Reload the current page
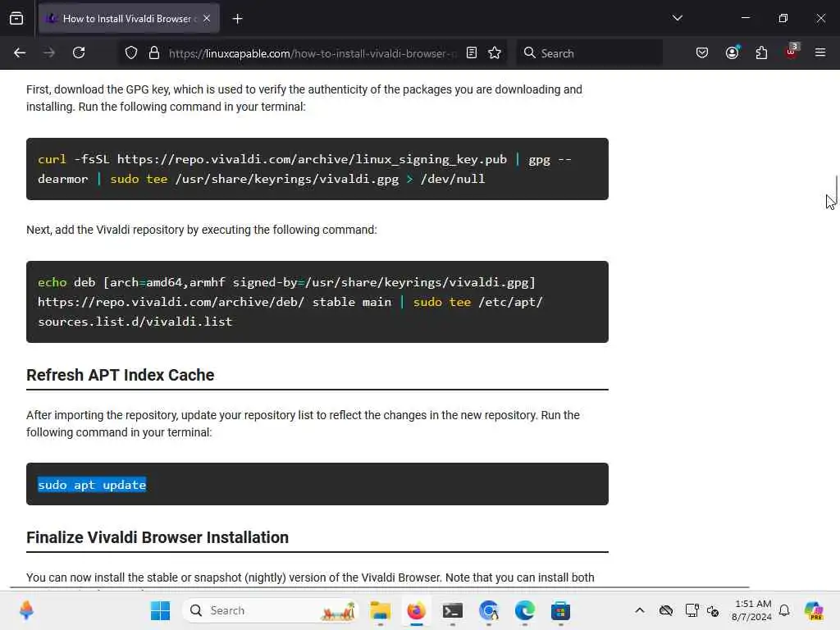This screenshot has height=630, width=840. [x=79, y=53]
